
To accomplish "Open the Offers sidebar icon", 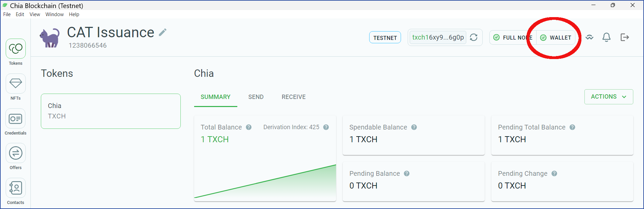I will point(16,153).
